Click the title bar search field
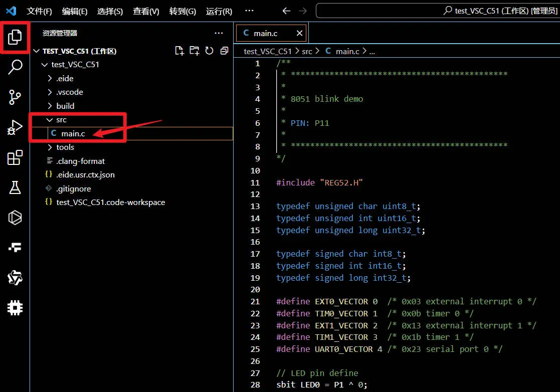The width and height of the screenshot is (560, 392). [x=437, y=11]
